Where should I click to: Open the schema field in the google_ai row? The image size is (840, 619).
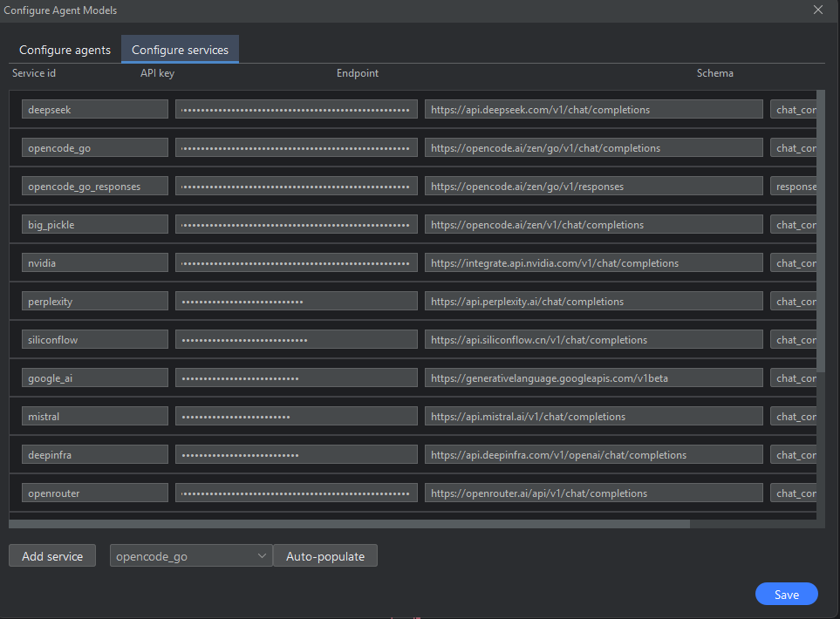[794, 378]
